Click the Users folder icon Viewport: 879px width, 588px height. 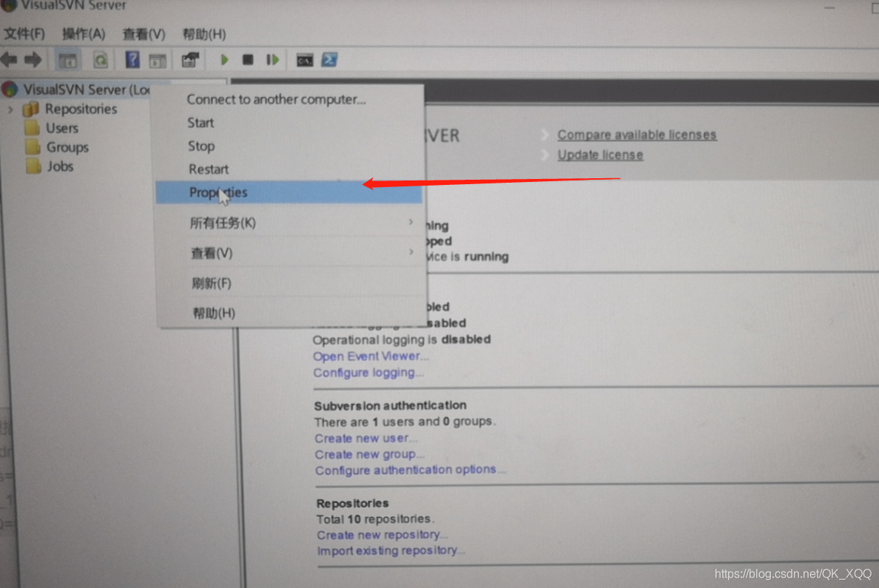pyautogui.click(x=33, y=129)
